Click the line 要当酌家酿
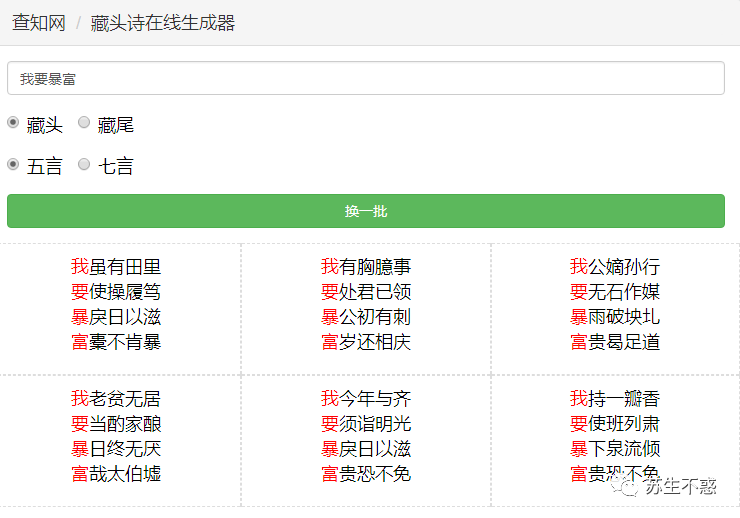 [x=116, y=424]
